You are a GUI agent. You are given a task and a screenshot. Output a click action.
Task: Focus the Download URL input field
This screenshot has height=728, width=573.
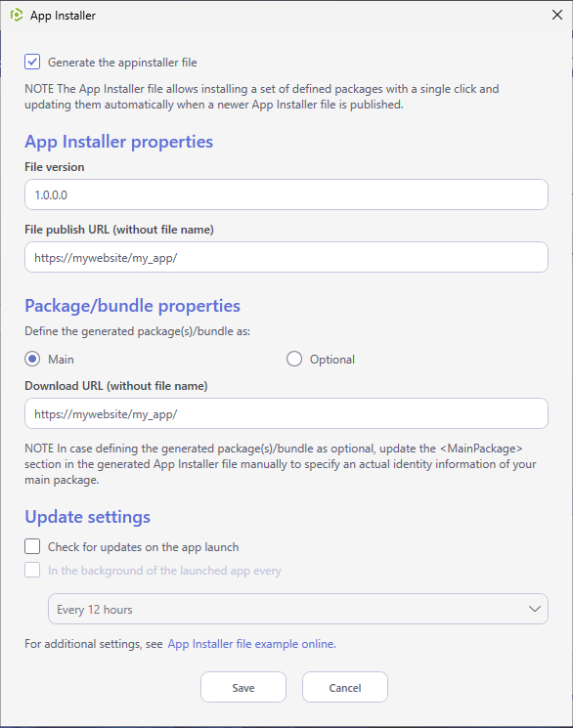point(286,413)
